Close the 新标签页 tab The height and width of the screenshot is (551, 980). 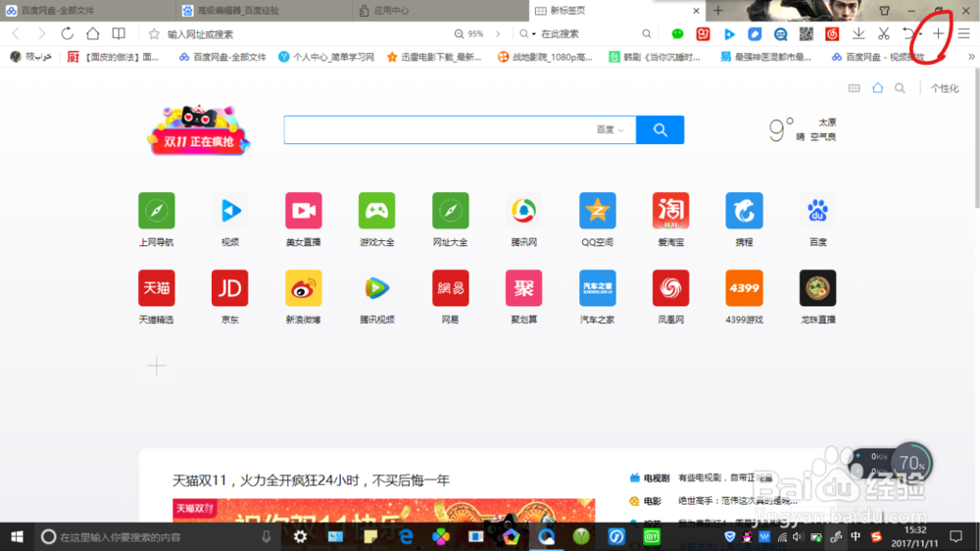[696, 11]
